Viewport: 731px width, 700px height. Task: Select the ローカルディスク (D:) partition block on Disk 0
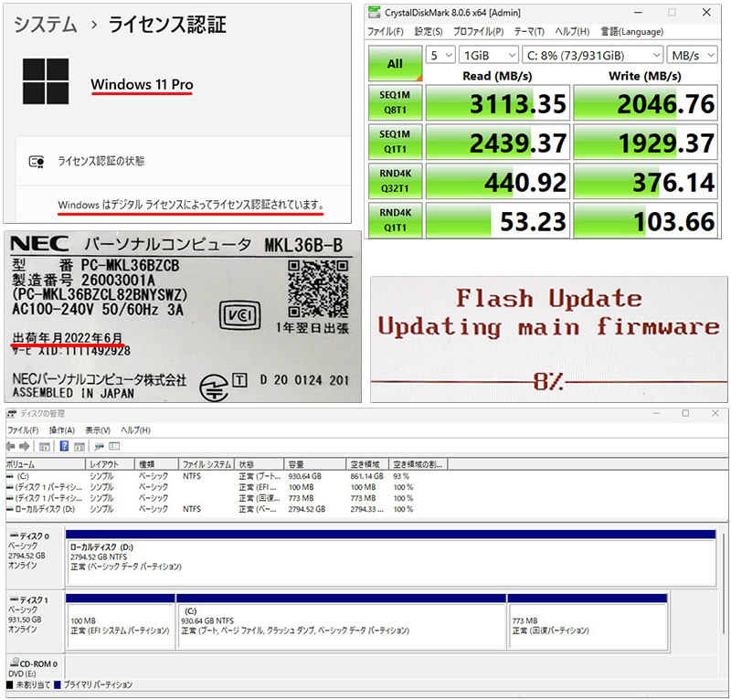tap(391, 557)
